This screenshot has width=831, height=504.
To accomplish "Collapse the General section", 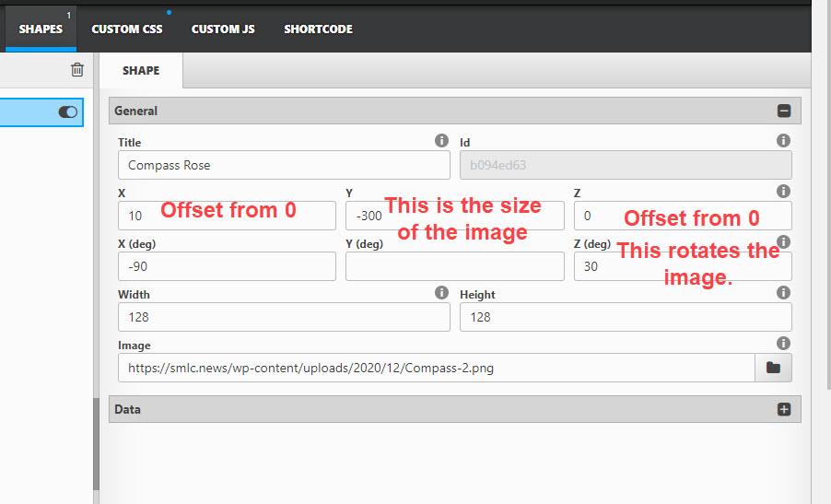I will point(784,111).
